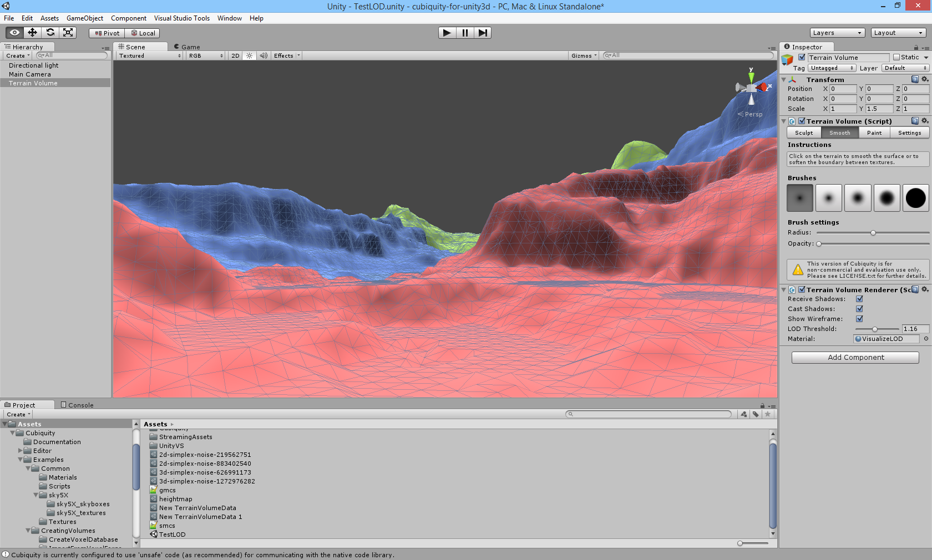The width and height of the screenshot is (932, 560).
Task: Choose the third brush preset
Action: pos(858,198)
